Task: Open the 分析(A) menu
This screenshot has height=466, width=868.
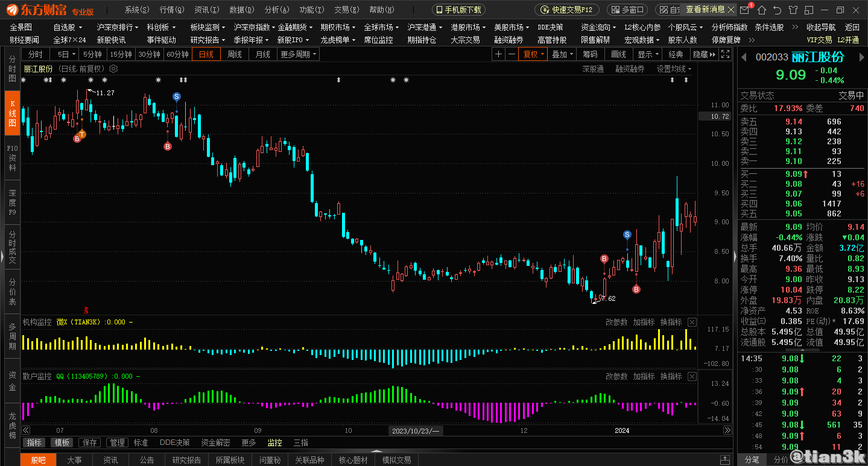Action: [x=277, y=10]
